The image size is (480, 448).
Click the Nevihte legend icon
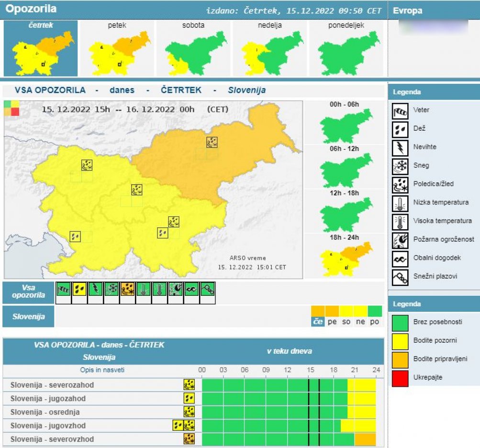tap(400, 148)
